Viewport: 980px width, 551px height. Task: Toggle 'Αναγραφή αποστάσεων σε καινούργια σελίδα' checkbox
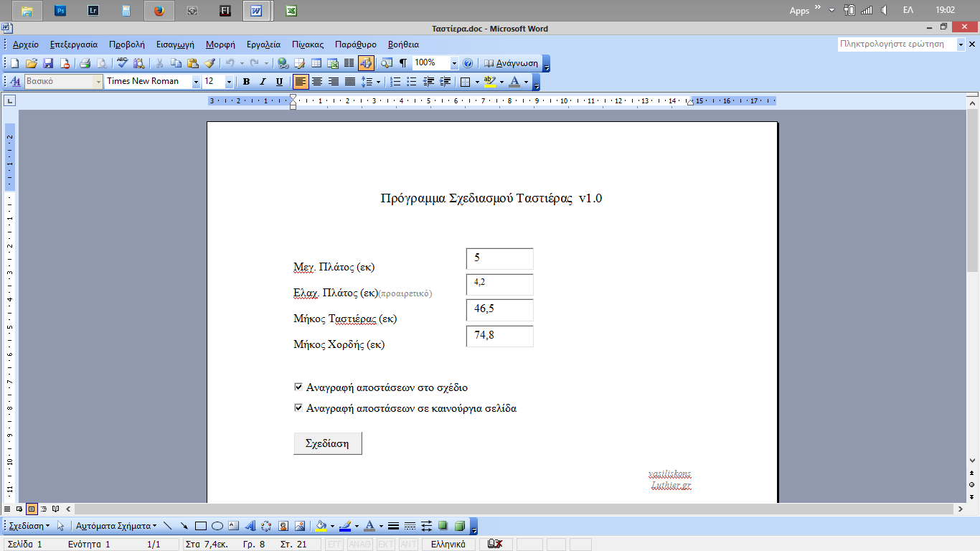[x=298, y=408]
